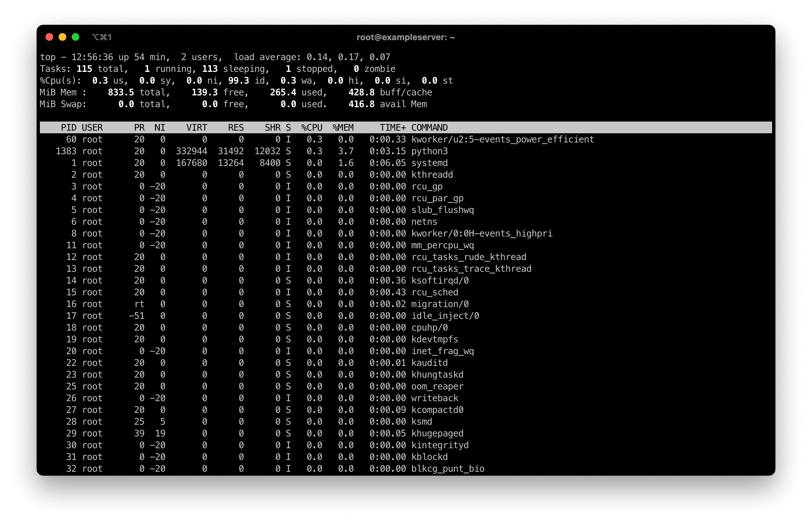This screenshot has height=524, width=812.
Task: Click the root@exampleserver title bar text
Action: (x=406, y=37)
